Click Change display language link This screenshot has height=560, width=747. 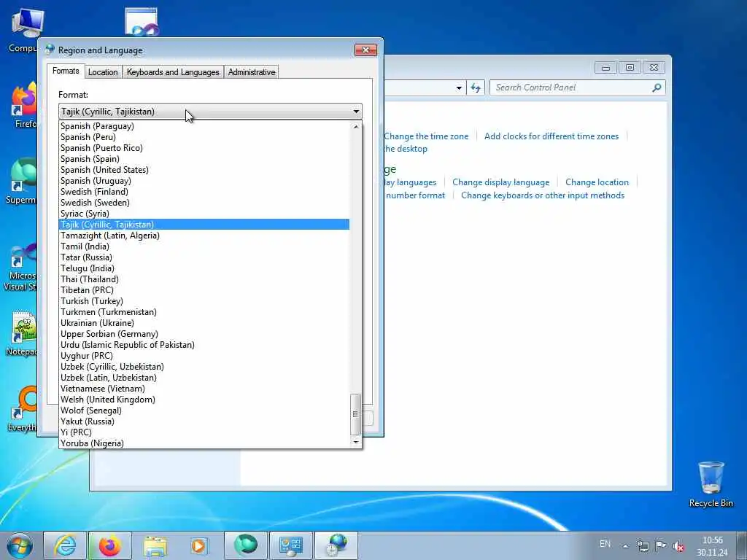click(x=500, y=182)
